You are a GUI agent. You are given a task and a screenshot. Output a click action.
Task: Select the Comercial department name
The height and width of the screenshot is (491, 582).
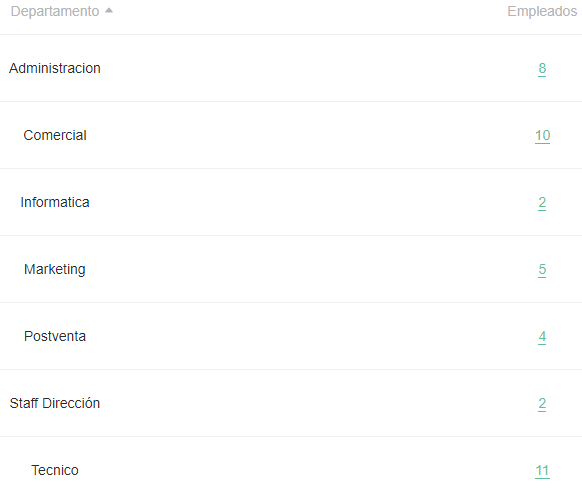[x=55, y=135]
